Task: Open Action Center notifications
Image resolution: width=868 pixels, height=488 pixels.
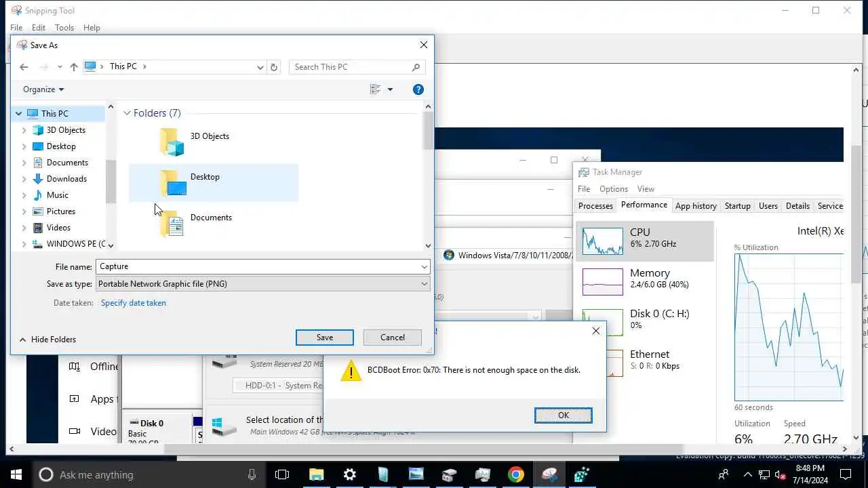Action: point(846,474)
